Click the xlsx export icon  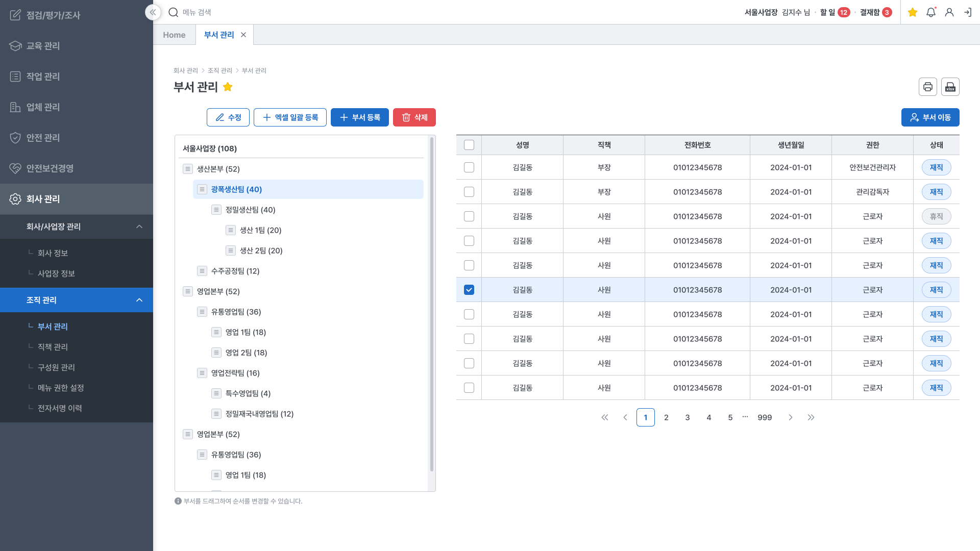[x=950, y=87]
